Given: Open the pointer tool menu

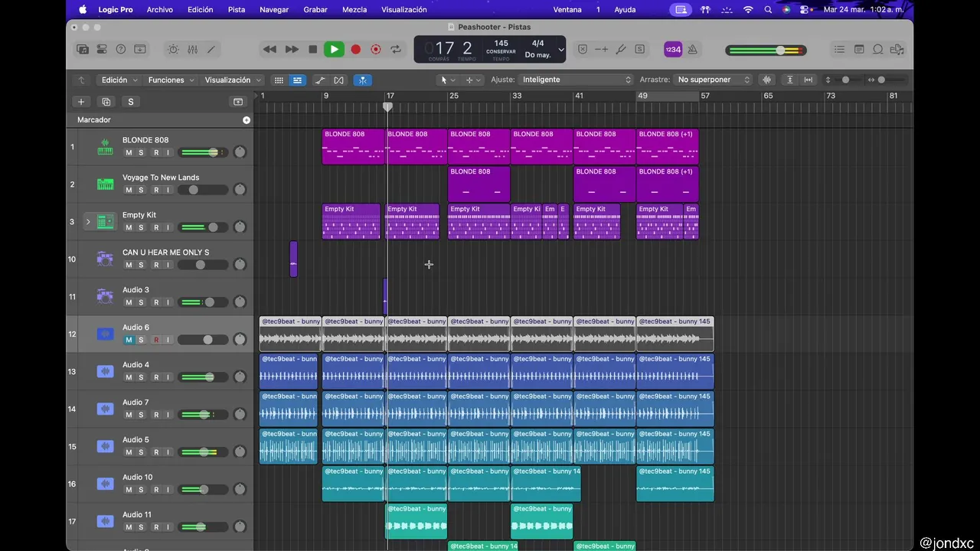Looking at the screenshot, I should click(447, 80).
